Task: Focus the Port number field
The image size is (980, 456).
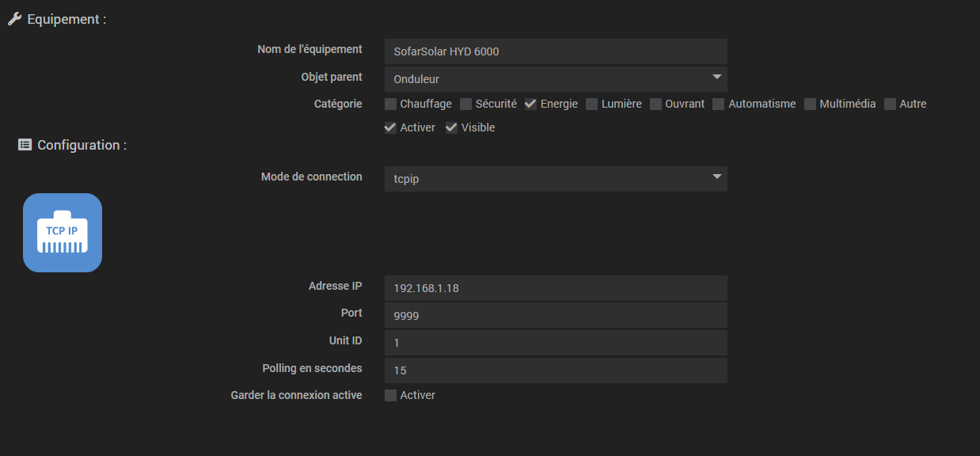Action: (x=555, y=315)
